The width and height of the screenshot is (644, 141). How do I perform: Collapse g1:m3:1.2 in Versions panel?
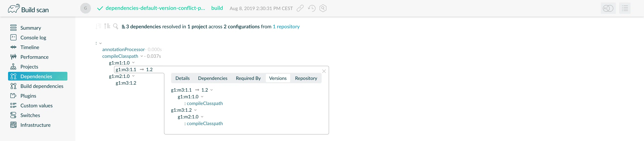pos(195,110)
